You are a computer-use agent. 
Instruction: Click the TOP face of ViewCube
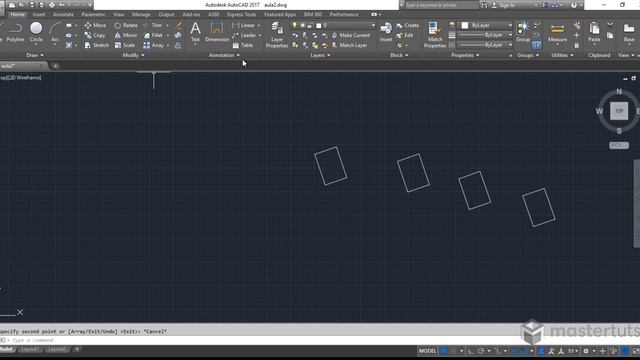coord(619,111)
